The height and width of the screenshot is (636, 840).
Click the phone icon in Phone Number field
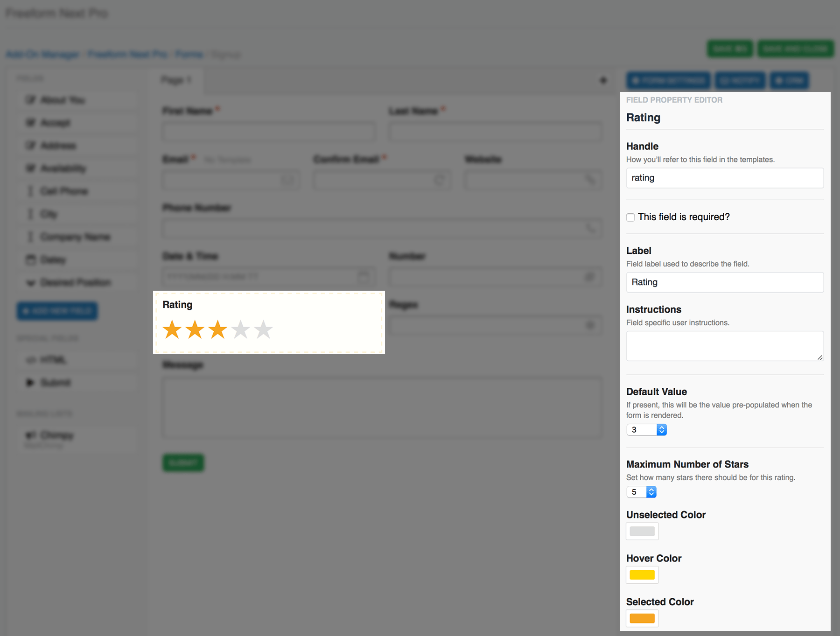point(591,228)
